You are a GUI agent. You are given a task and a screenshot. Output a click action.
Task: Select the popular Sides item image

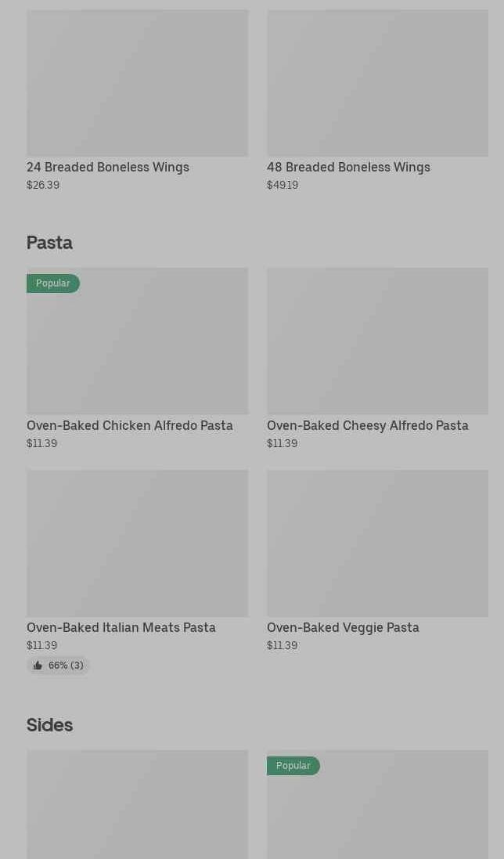click(x=377, y=814)
